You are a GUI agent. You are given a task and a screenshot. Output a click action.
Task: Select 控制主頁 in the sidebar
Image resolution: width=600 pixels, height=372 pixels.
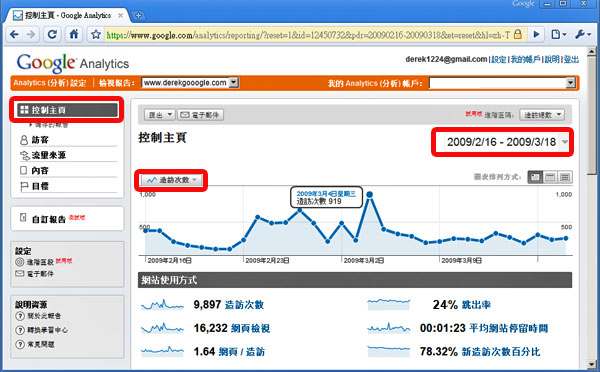pos(67,110)
